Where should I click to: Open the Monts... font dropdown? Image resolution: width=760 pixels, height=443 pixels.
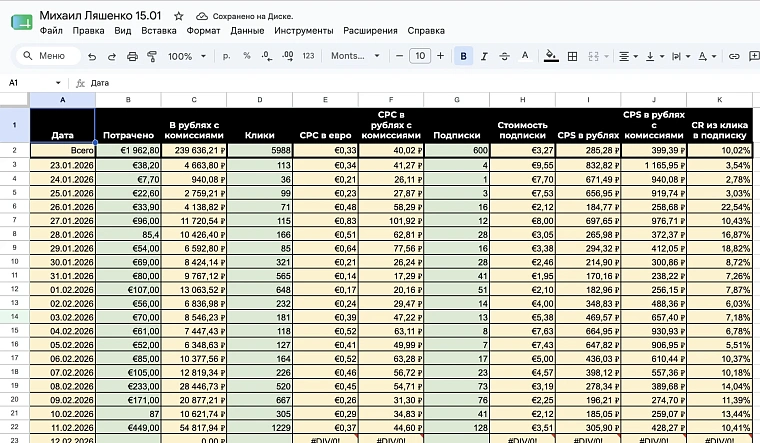(355, 56)
